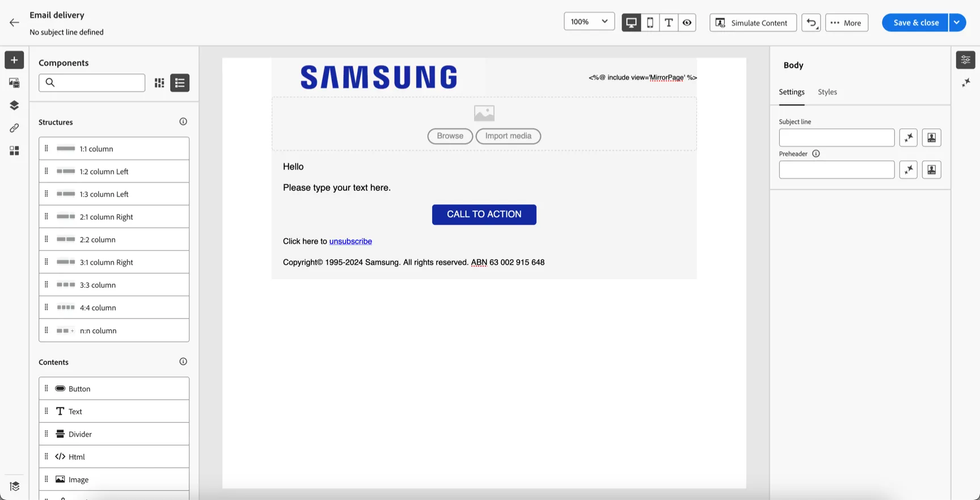Click the Preheader input field
This screenshot has height=500, width=980.
click(837, 170)
